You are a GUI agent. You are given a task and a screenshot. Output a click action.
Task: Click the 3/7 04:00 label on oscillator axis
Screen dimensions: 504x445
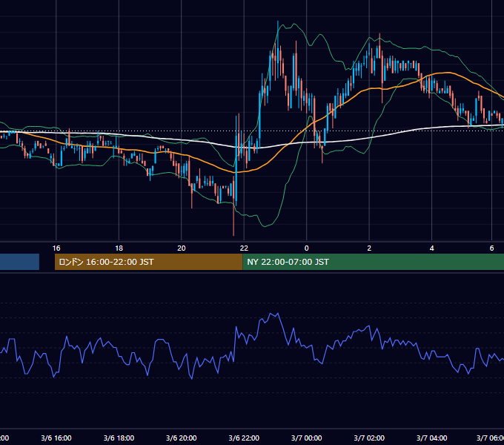point(431,438)
